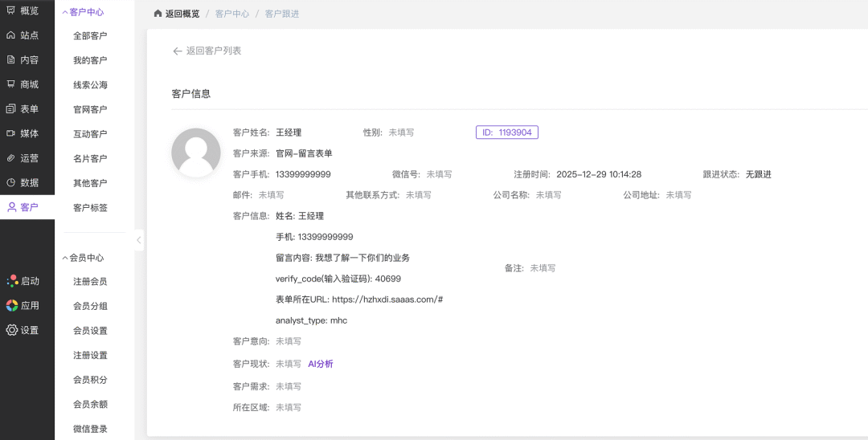This screenshot has width=868, height=440.
Task: Open the 应用 apps icon
Action: pyautogui.click(x=12, y=306)
